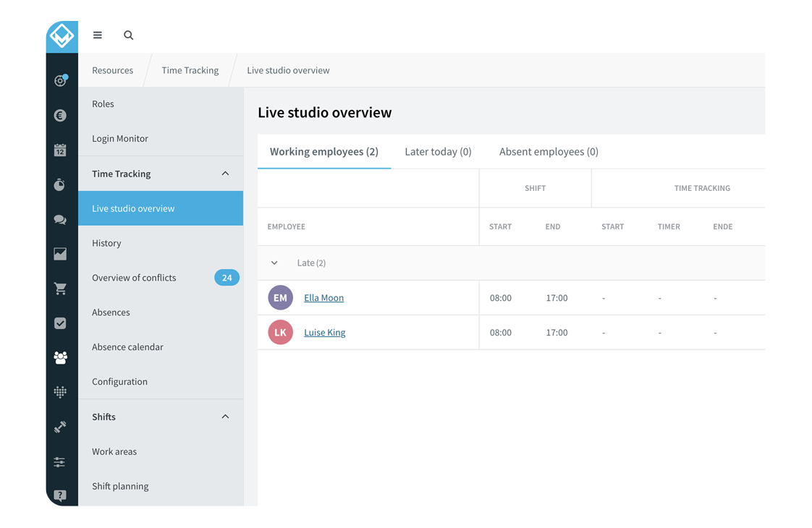Screen dimensions: 812x528
Task: Open the chat bubbles messaging icon
Action: [x=62, y=219]
